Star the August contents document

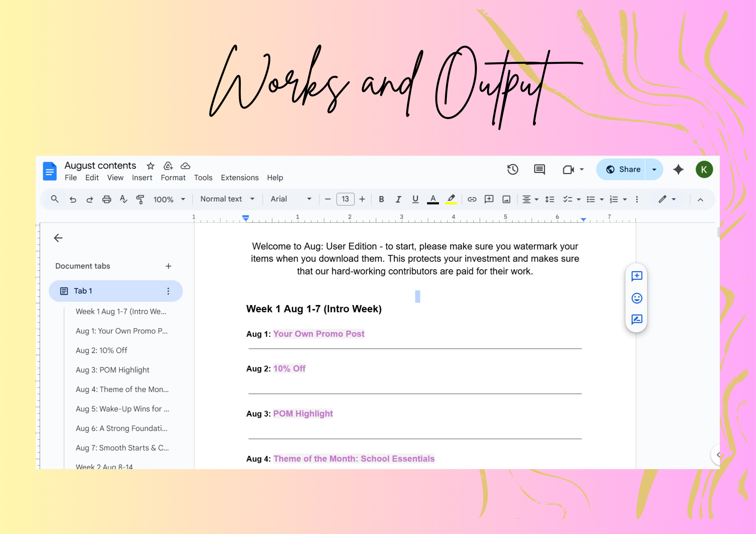pos(150,166)
